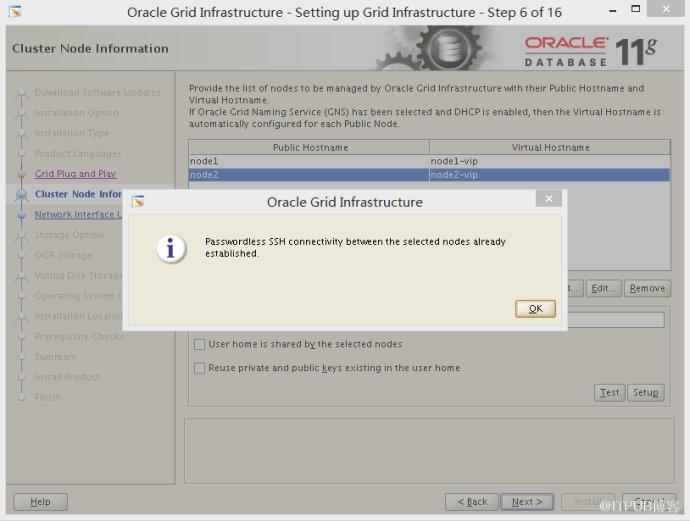This screenshot has width=690, height=521.
Task: Click the password input field behind the dialog
Action: tap(615, 320)
